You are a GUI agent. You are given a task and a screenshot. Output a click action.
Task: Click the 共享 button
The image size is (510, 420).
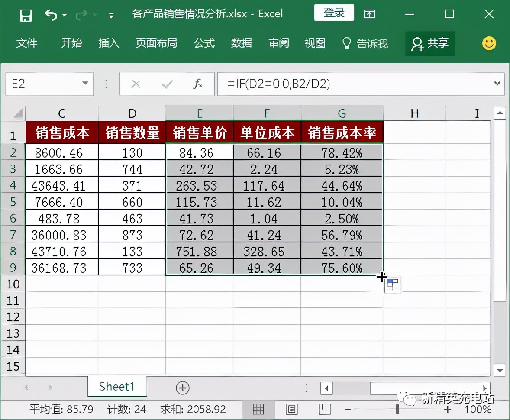click(x=430, y=43)
